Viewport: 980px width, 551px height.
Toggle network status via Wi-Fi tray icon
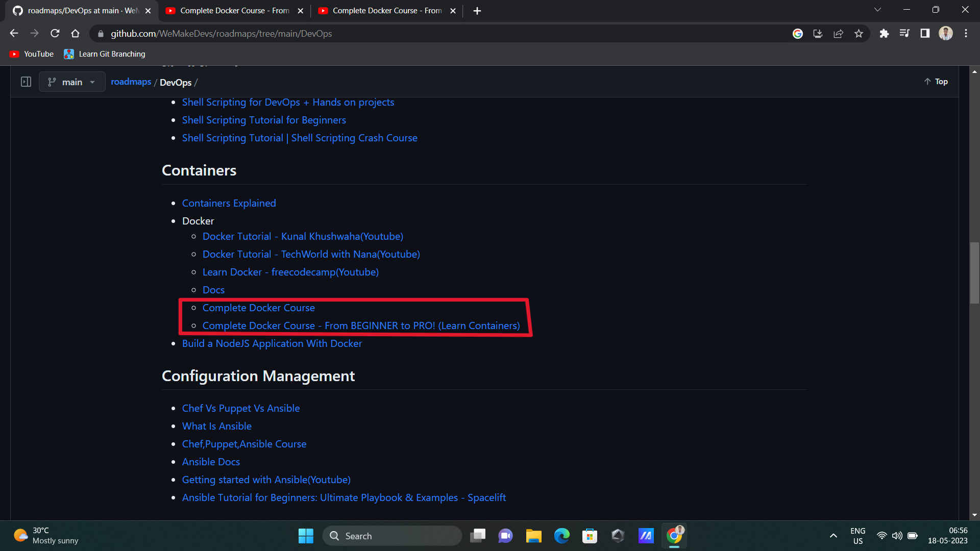pyautogui.click(x=881, y=536)
